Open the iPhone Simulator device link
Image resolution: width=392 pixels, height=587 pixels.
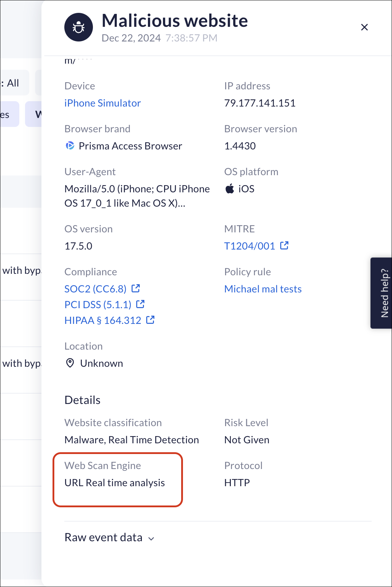tap(103, 103)
